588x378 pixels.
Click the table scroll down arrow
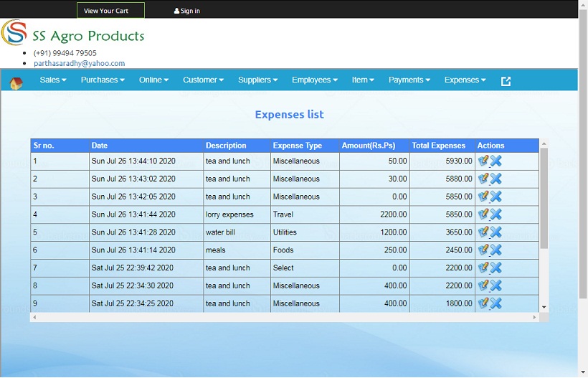[x=544, y=307]
